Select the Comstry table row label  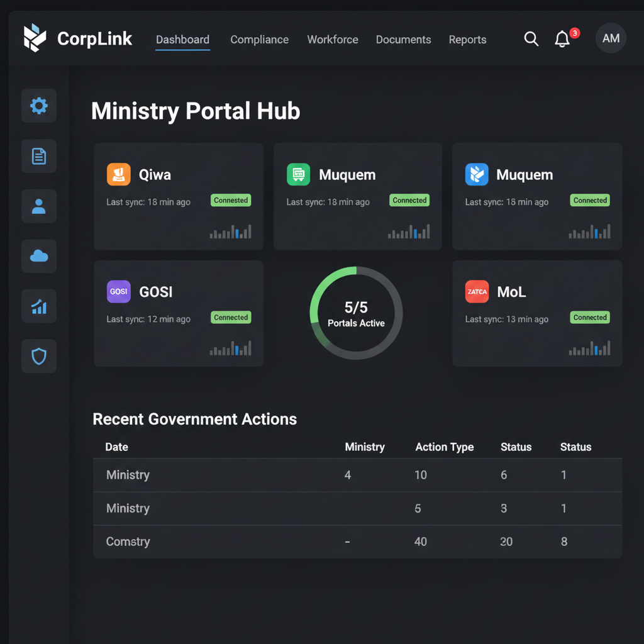[x=128, y=541]
